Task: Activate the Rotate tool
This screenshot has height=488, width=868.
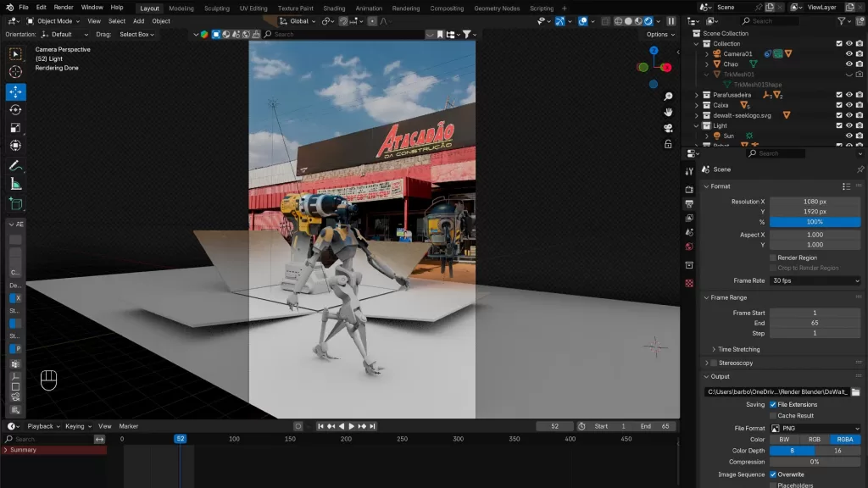Action: click(15, 109)
